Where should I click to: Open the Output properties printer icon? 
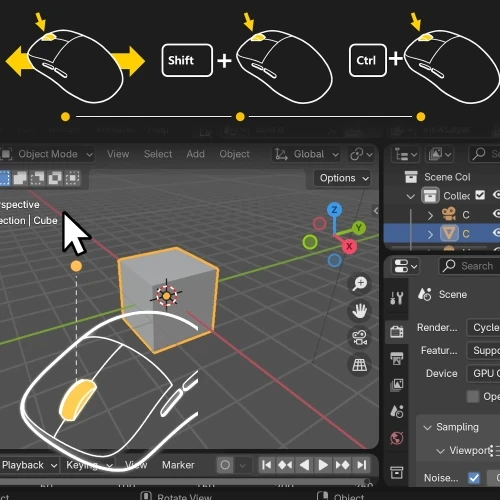tap(397, 358)
